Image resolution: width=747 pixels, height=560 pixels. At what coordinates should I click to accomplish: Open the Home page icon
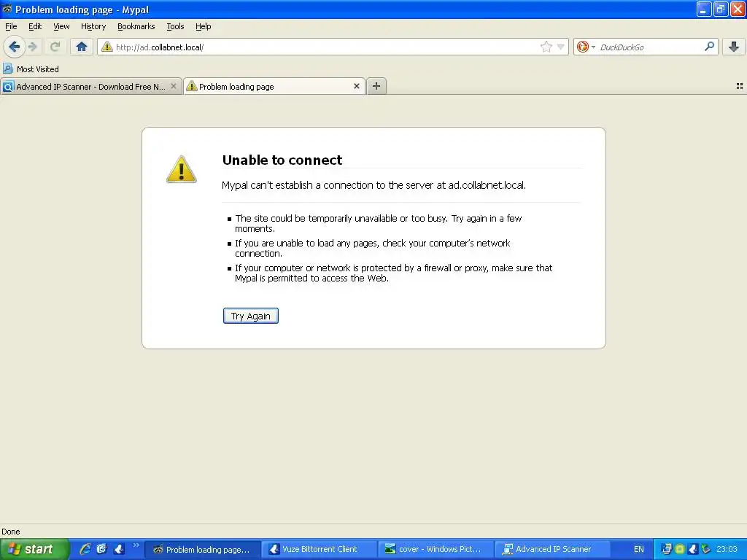[82, 47]
